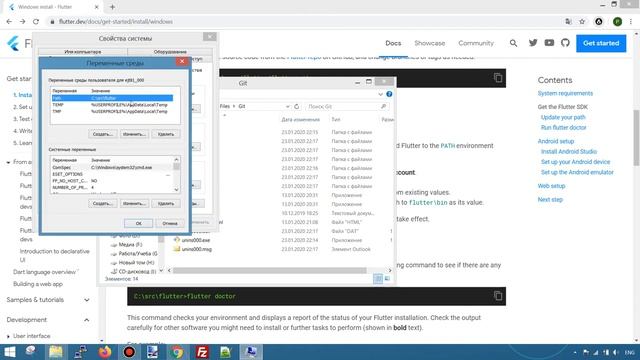Open the Chrome profile avatar
The height and width of the screenshot is (360, 640).
point(617,22)
